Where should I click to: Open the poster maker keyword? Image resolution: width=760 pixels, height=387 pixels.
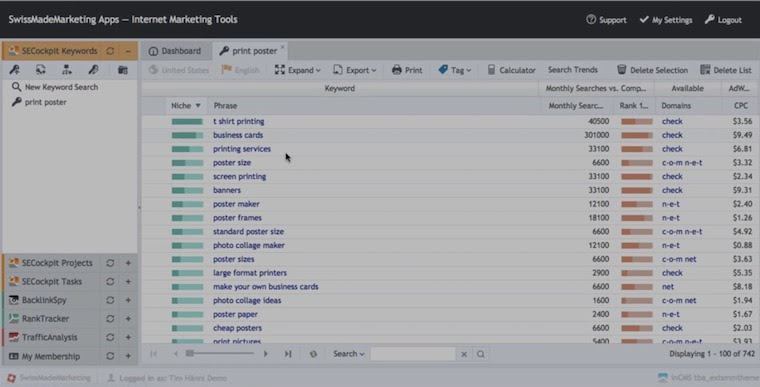(x=236, y=204)
